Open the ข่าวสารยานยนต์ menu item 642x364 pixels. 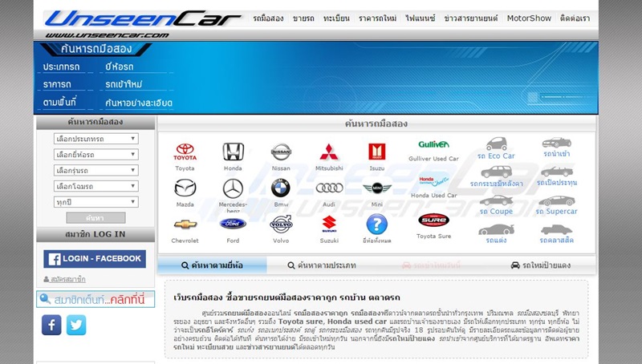pos(471,18)
